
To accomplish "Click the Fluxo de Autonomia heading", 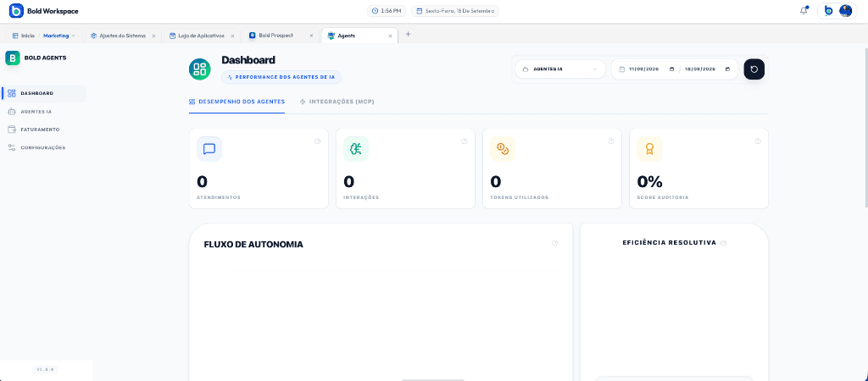I will coord(253,245).
